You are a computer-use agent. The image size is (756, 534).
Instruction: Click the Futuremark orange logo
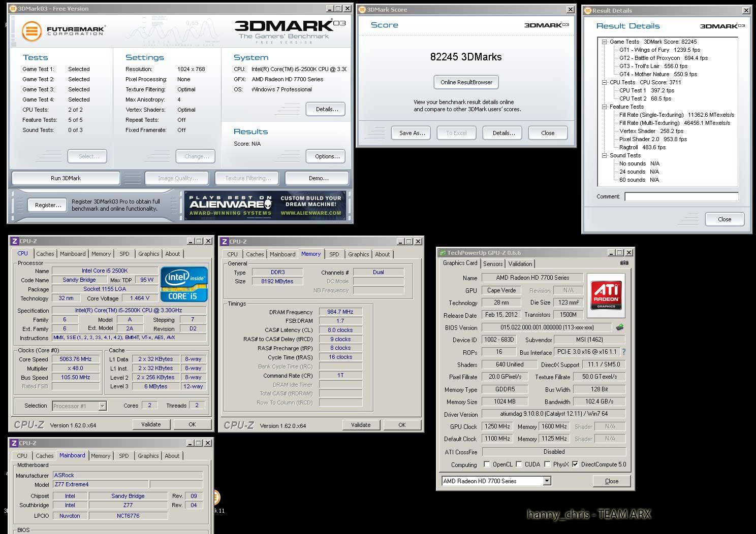point(31,31)
